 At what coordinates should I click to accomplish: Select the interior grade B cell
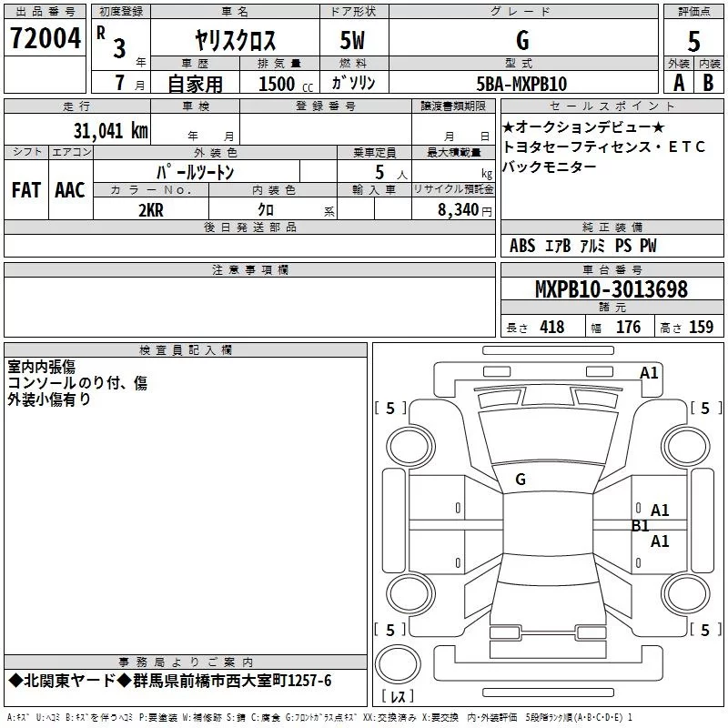click(x=709, y=83)
